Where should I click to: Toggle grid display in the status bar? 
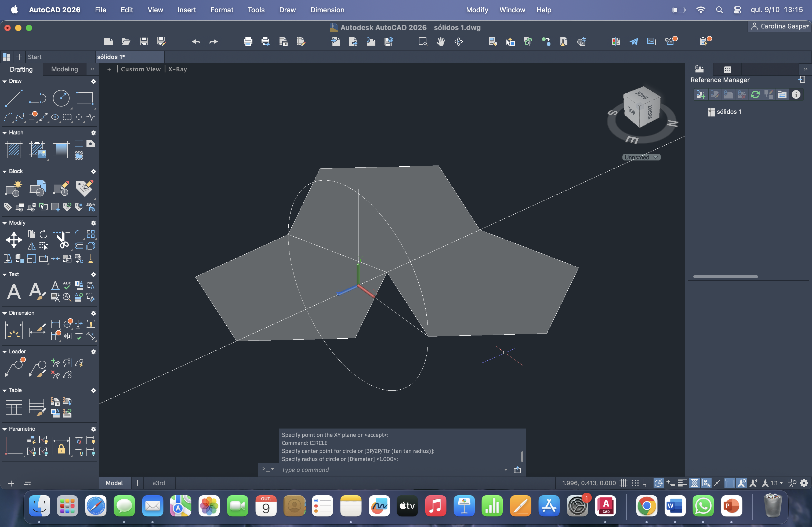coord(623,483)
